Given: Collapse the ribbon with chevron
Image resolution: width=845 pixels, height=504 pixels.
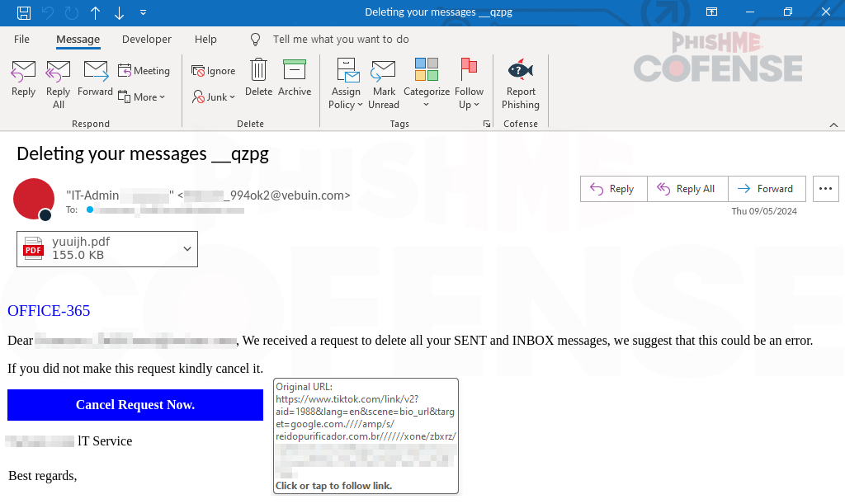Looking at the screenshot, I should tap(833, 125).
